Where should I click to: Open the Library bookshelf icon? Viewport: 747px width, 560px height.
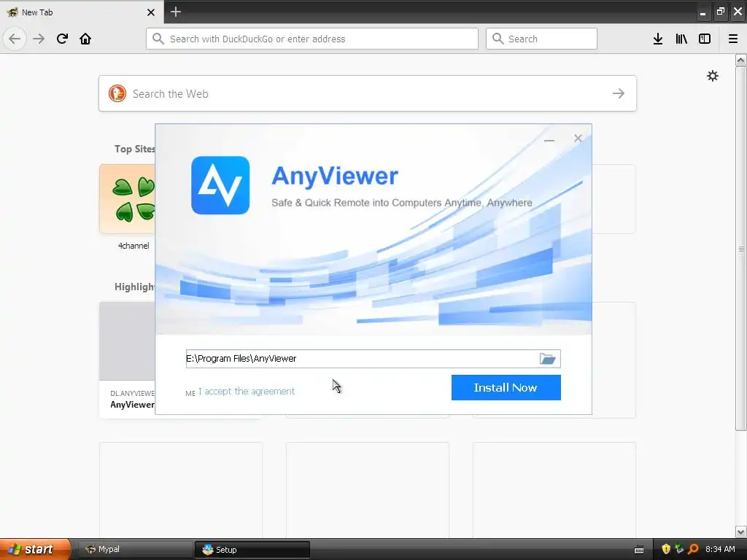681,39
